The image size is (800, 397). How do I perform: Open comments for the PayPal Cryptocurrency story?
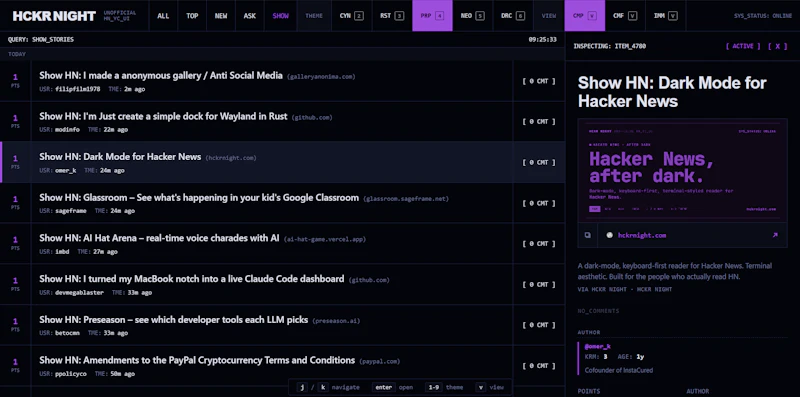(x=539, y=365)
